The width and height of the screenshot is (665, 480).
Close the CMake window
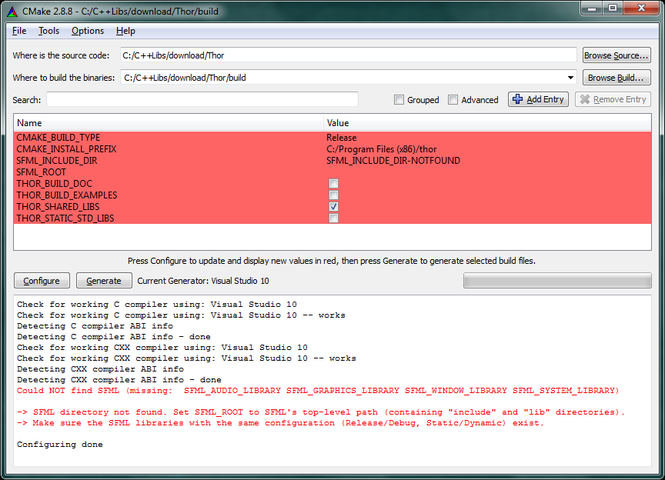point(641,8)
